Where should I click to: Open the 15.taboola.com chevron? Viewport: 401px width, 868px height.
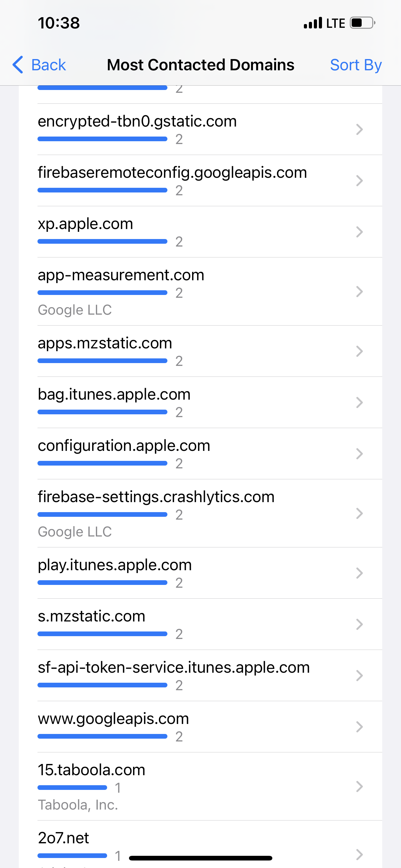click(359, 786)
